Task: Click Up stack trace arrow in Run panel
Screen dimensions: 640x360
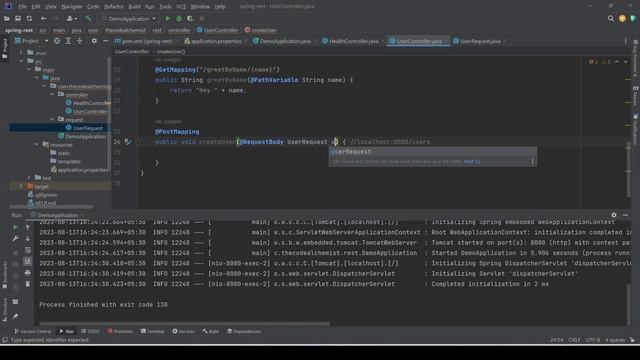Action: [27, 227]
